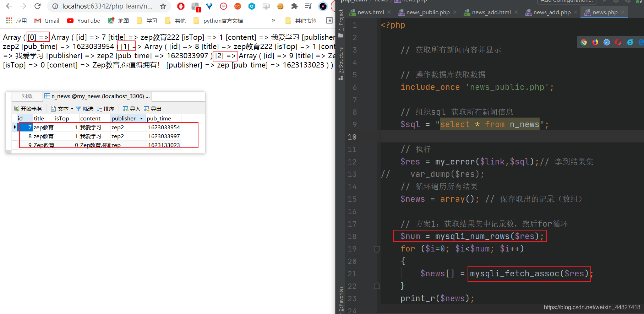Close the news_public.php tab
Image resolution: width=644 pixels, height=314 pixels.
tap(455, 12)
